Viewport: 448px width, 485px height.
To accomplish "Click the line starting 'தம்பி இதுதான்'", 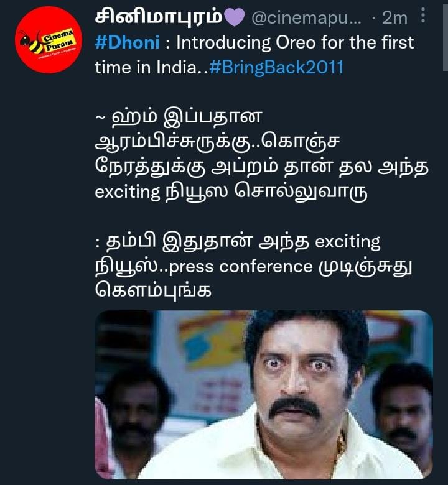I will coord(238,242).
